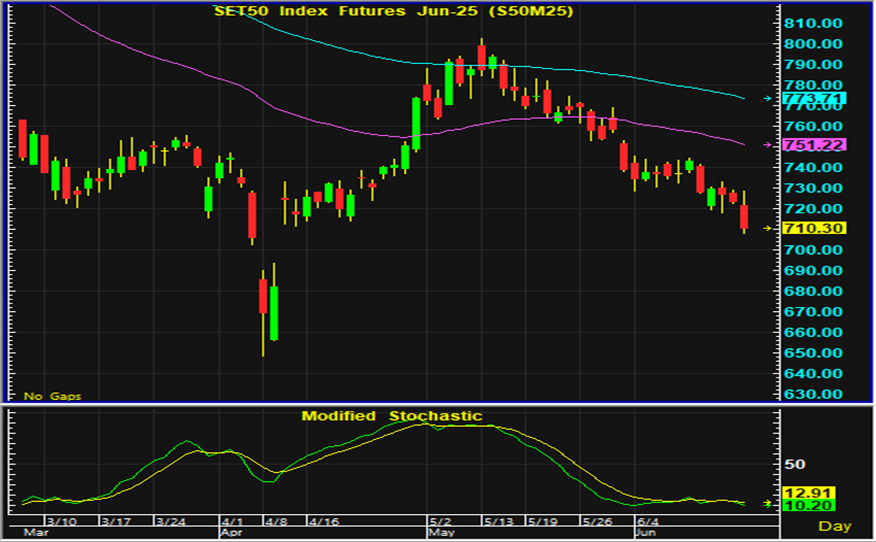This screenshot has height=542, width=876.
Task: Click the Day timeframe label
Action: pos(835,526)
